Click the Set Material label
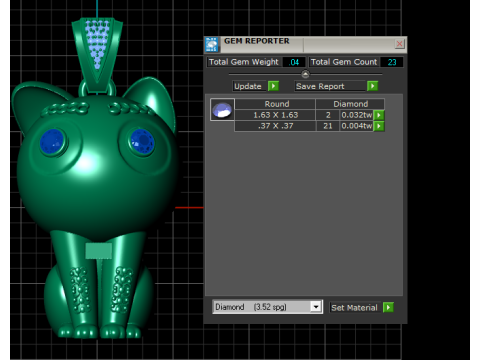 [354, 307]
